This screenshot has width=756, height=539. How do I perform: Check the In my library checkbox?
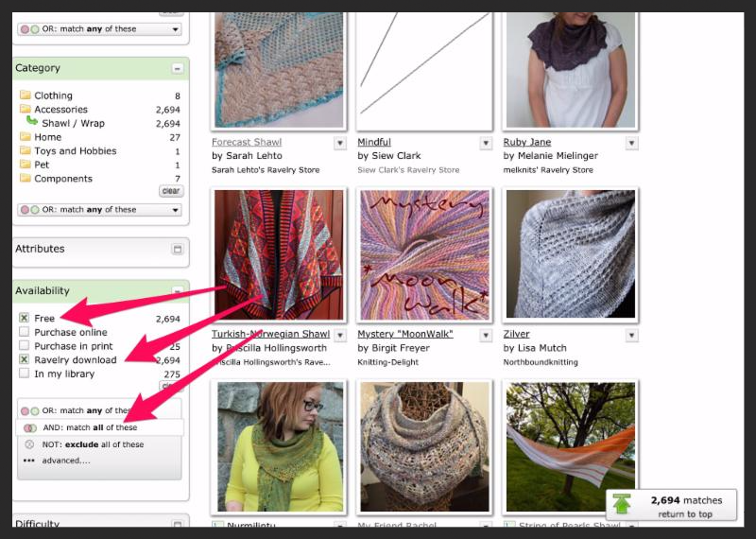[x=24, y=374]
